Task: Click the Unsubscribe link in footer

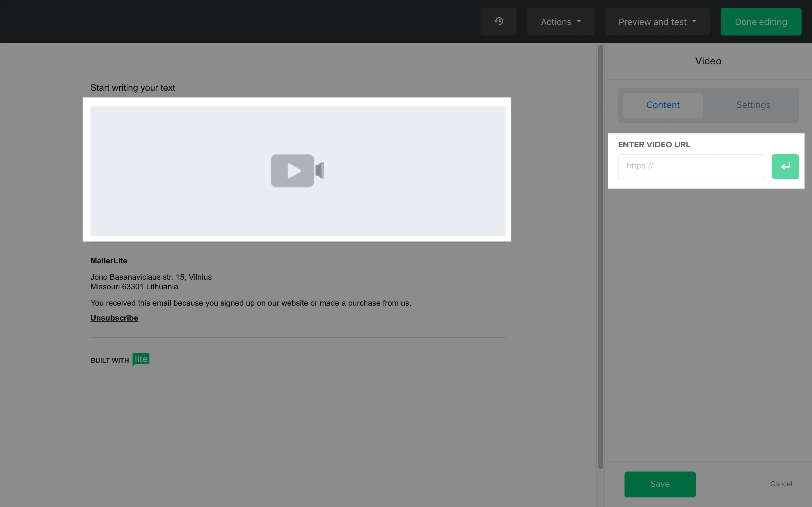Action: (114, 318)
